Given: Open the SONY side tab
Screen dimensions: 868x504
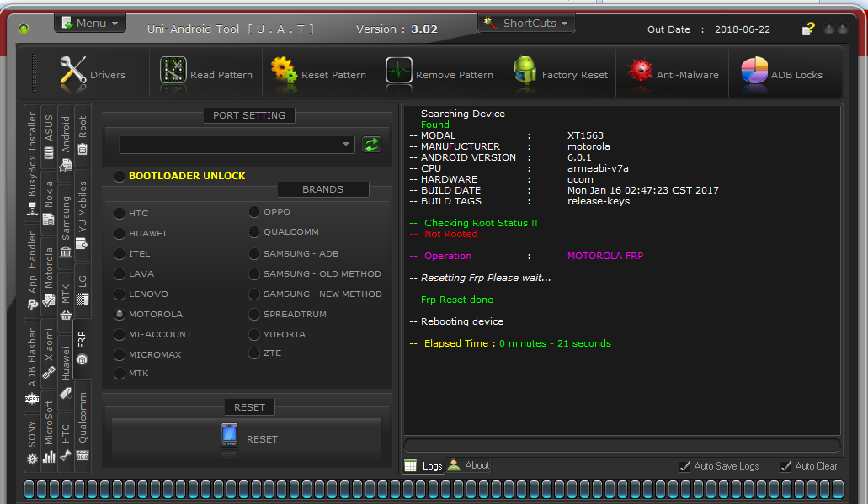Looking at the screenshot, I should tap(32, 443).
